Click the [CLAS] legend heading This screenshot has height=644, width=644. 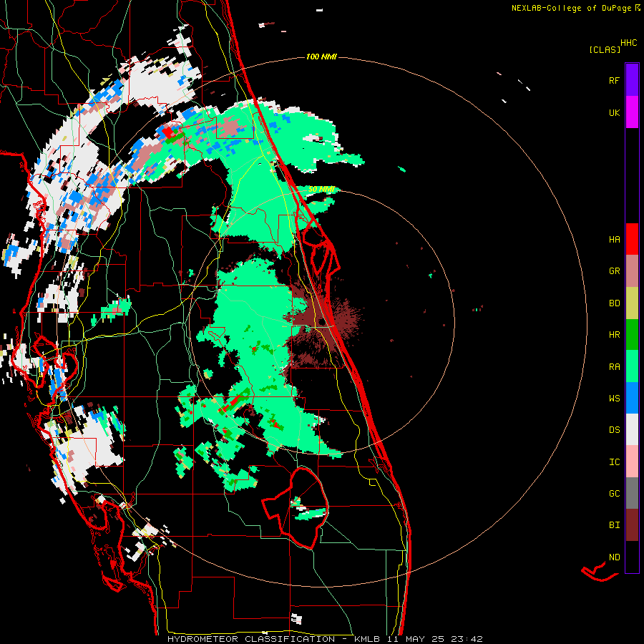click(605, 49)
